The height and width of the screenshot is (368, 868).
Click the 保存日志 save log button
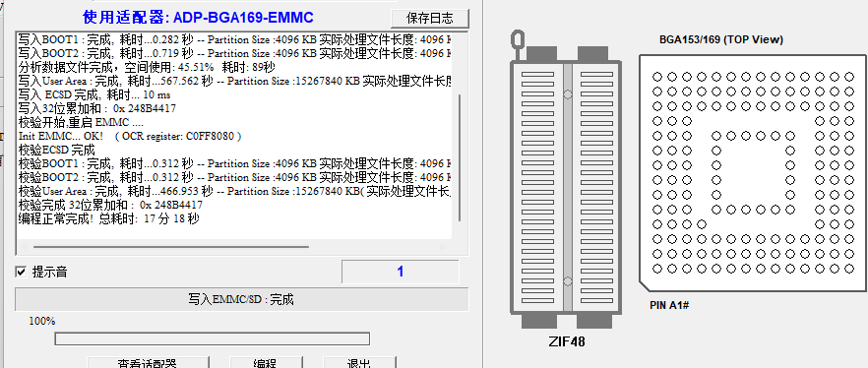point(429,19)
